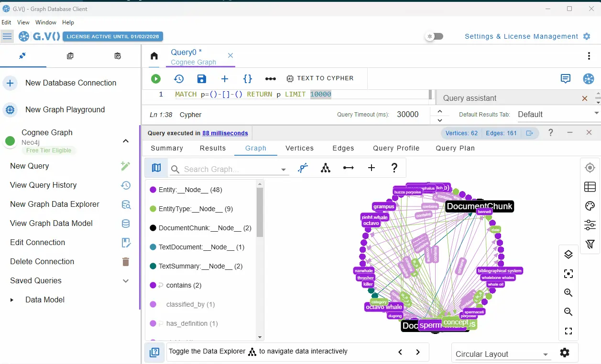Viewport: 601px width, 364px height.
Task: Switch to the Query Profile tab
Action: click(x=396, y=148)
